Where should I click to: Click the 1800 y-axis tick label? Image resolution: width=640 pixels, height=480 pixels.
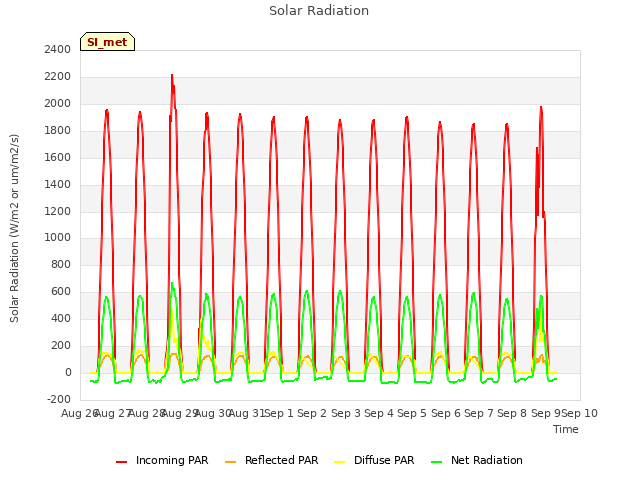coord(58,131)
